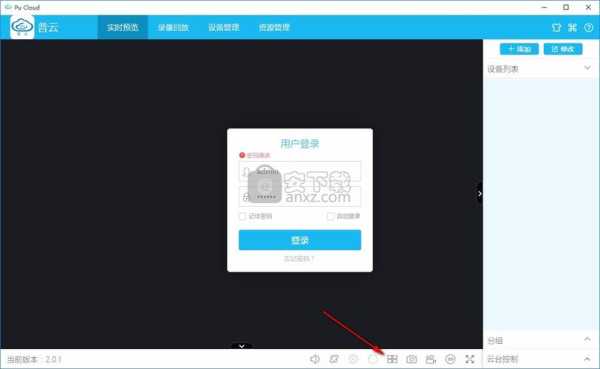Collapse the right panel with side arrow
The width and height of the screenshot is (600, 369).
tap(479, 194)
